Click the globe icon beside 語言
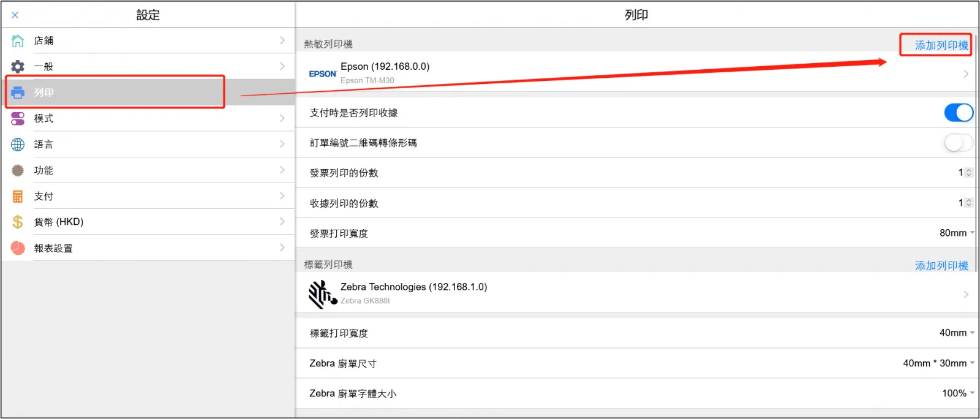Viewport: 980px width, 419px height. pos(18,145)
